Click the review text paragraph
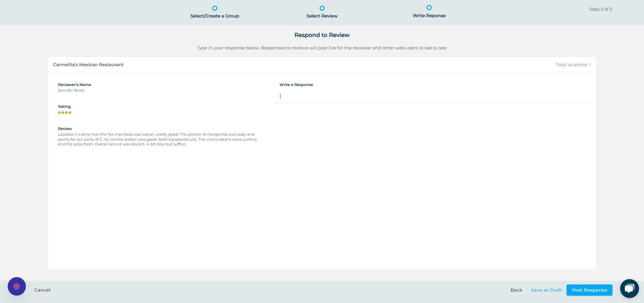 tap(158, 139)
